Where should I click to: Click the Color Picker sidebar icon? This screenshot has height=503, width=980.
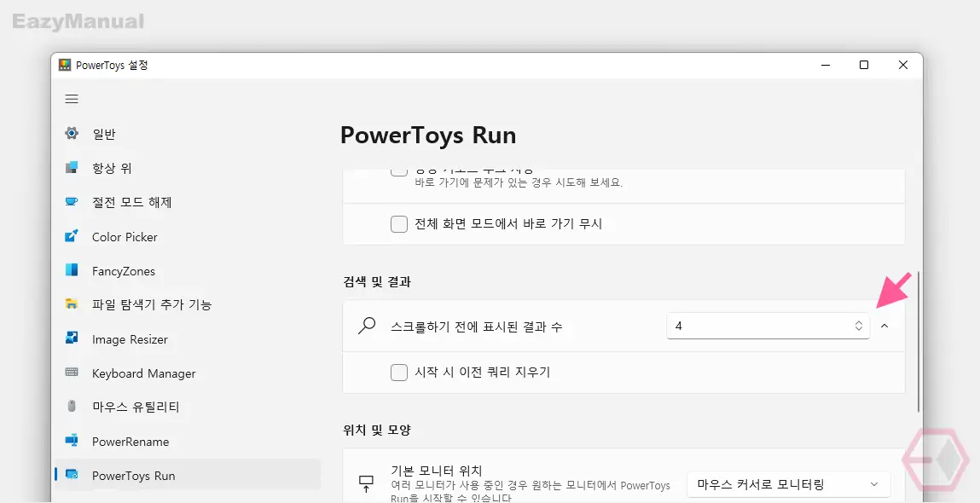click(72, 236)
